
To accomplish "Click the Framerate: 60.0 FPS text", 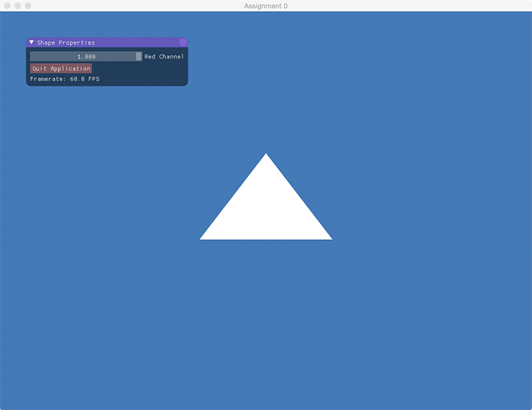I will [x=65, y=79].
